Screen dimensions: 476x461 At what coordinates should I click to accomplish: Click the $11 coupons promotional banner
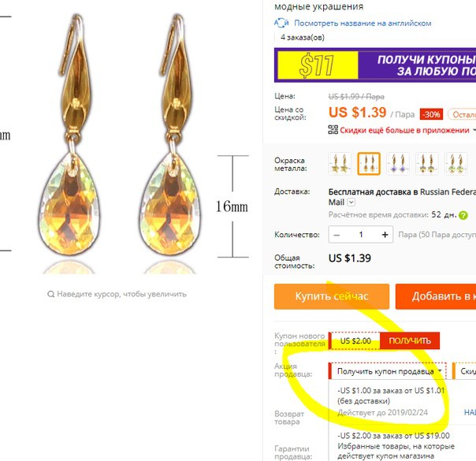coord(375,65)
